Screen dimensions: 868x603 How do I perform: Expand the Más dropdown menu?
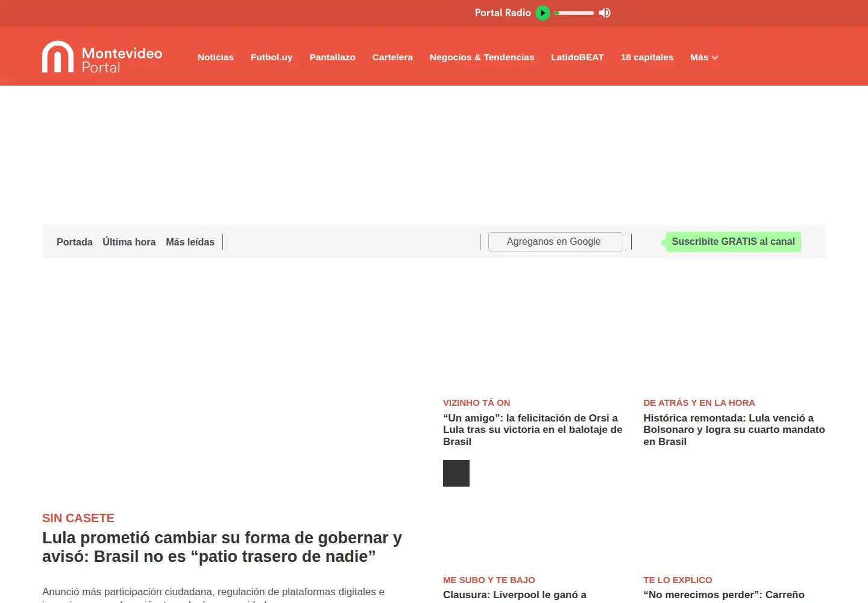point(704,57)
